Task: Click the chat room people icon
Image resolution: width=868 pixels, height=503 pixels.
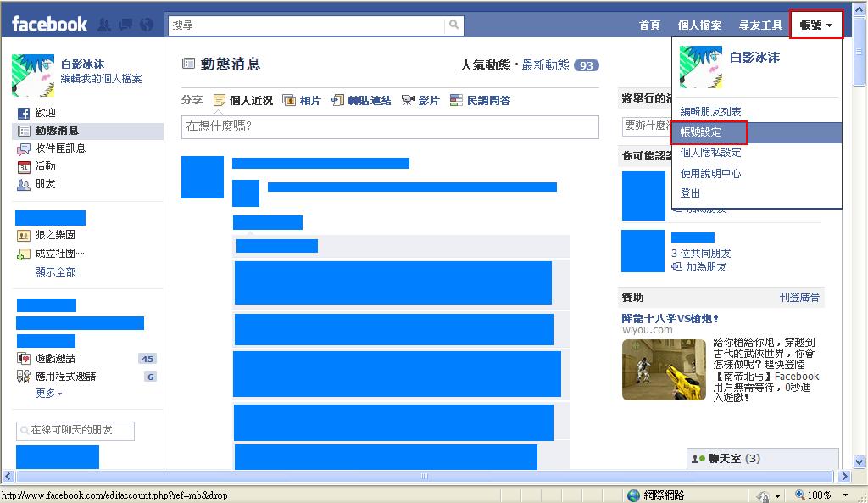Action: point(698,459)
